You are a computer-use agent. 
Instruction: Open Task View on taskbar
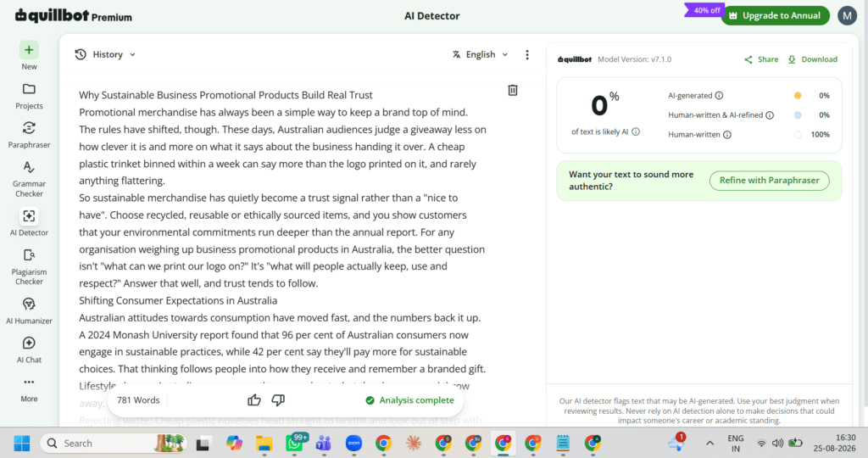pyautogui.click(x=203, y=443)
